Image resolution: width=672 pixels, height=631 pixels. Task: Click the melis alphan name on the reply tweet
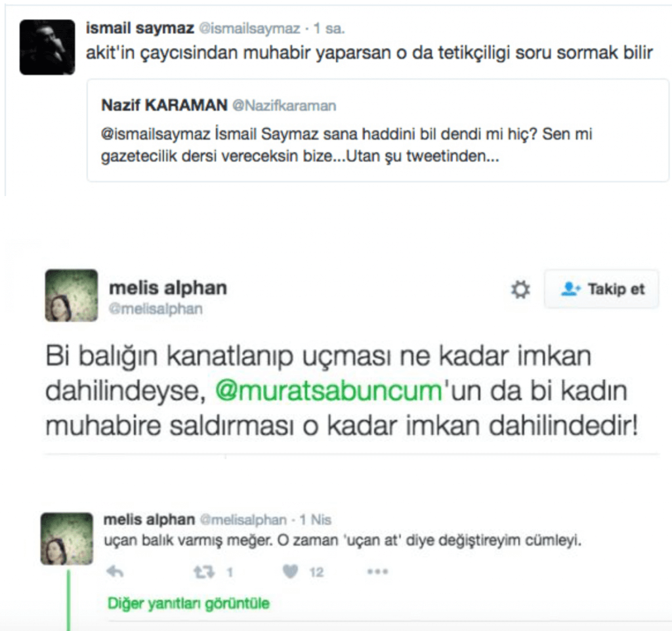pos(149,519)
